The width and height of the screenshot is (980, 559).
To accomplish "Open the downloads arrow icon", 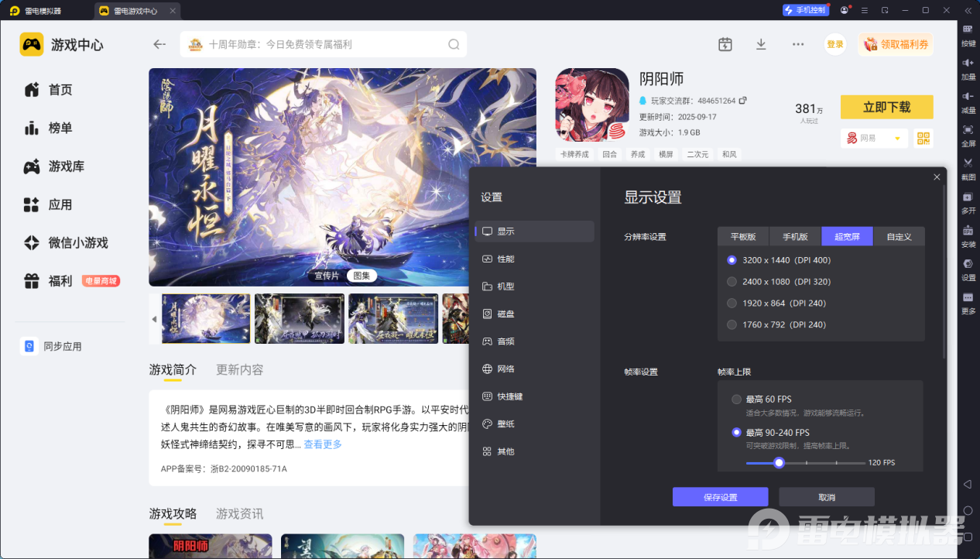I will tap(761, 44).
